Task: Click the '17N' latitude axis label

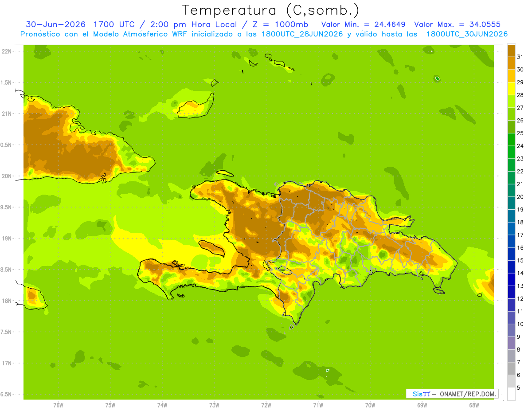Action: (x=7, y=363)
